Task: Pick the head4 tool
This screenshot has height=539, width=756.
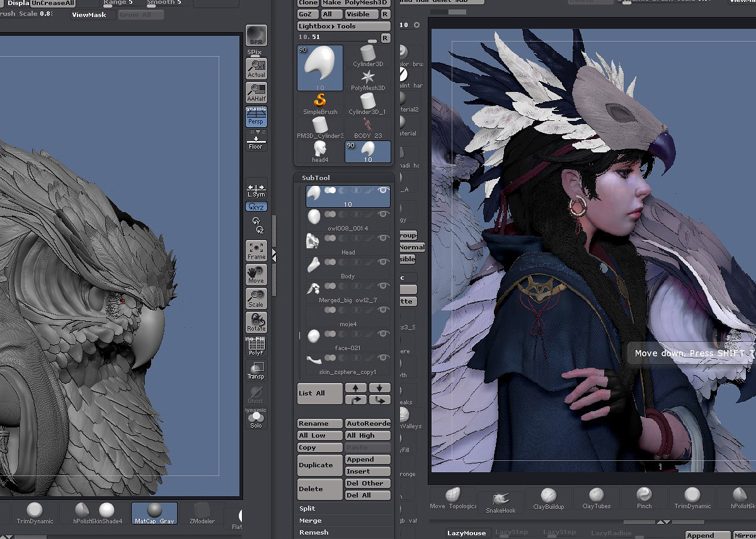Action: [320, 152]
